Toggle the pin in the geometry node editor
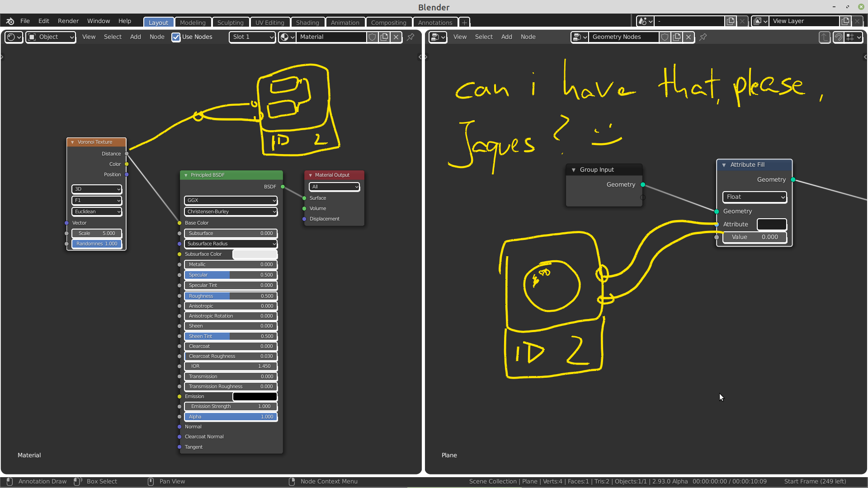Image resolution: width=868 pixels, height=488 pixels. click(703, 37)
